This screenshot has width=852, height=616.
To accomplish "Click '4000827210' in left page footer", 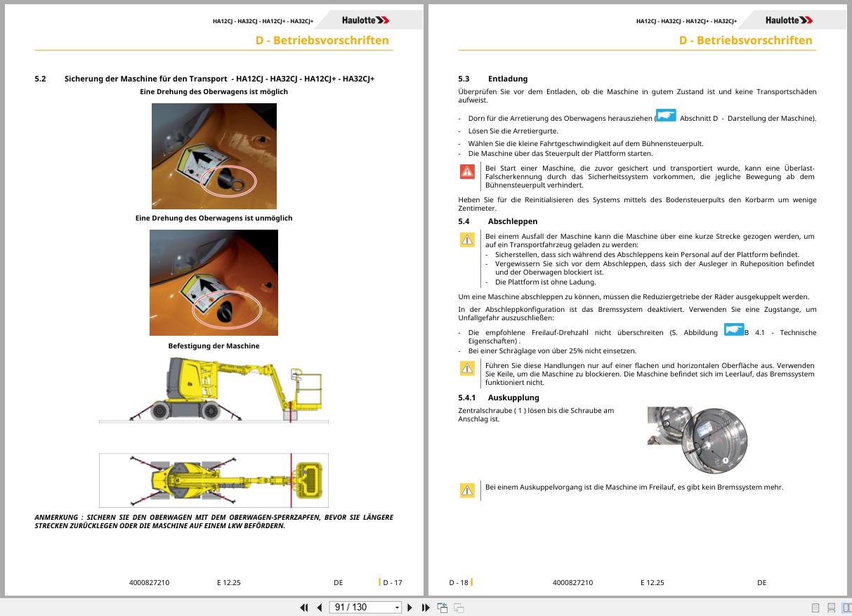I will click(149, 582).
